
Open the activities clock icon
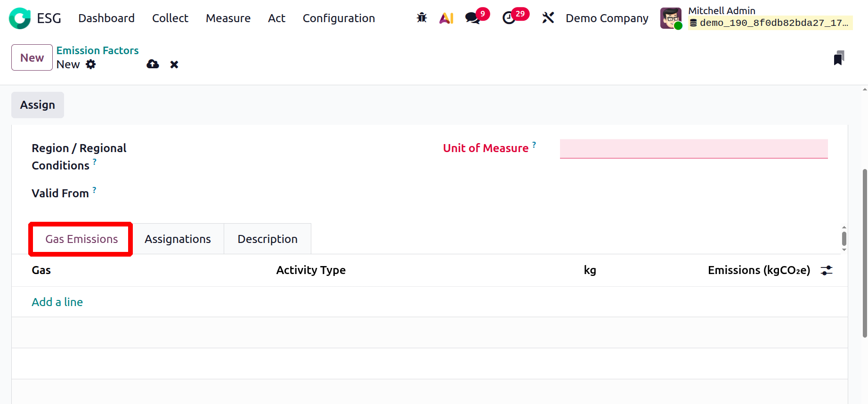tap(509, 18)
